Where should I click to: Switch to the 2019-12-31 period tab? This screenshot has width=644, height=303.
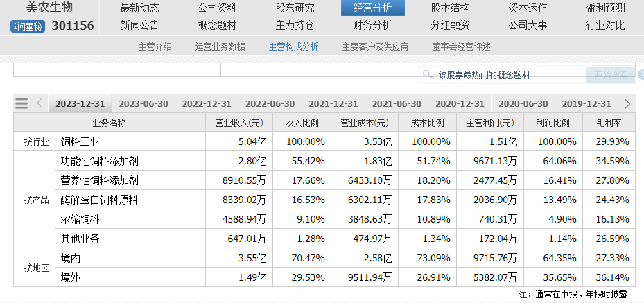pyautogui.click(x=586, y=104)
